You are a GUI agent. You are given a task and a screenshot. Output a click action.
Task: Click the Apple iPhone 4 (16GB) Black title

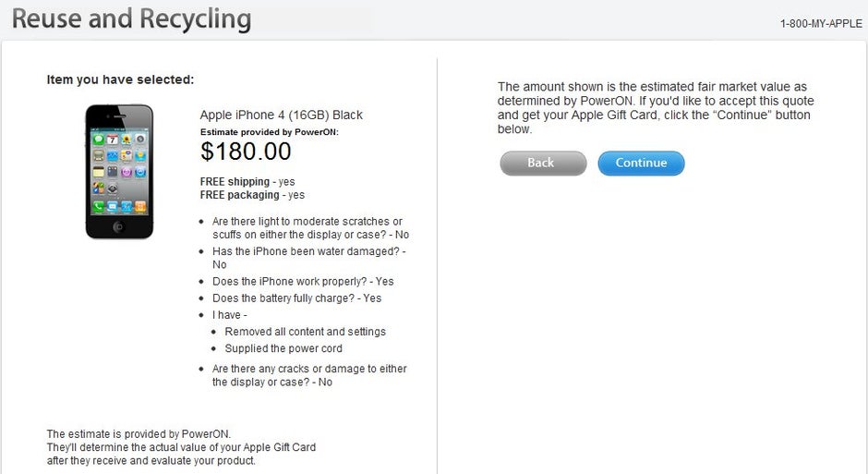pyautogui.click(x=282, y=115)
